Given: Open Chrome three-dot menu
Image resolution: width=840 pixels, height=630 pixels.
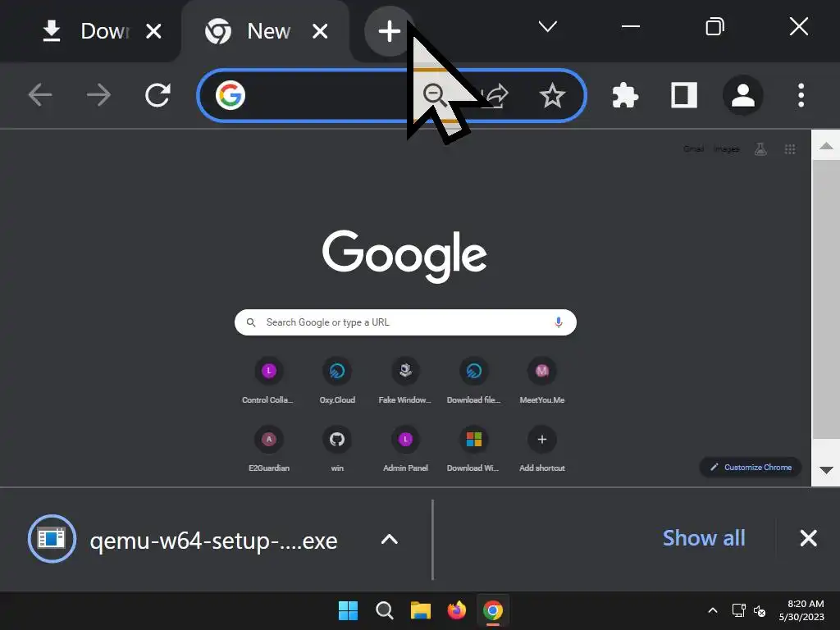Looking at the screenshot, I should tap(801, 95).
